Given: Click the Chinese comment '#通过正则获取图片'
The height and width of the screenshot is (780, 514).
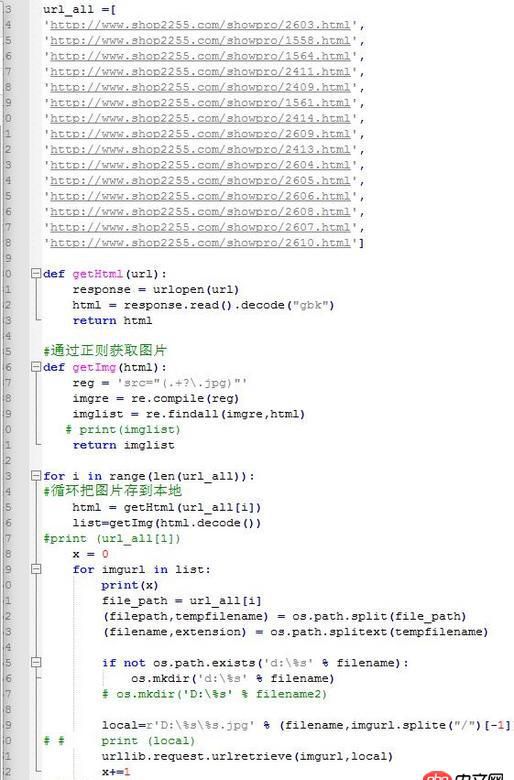Looking at the screenshot, I should click(104, 351).
